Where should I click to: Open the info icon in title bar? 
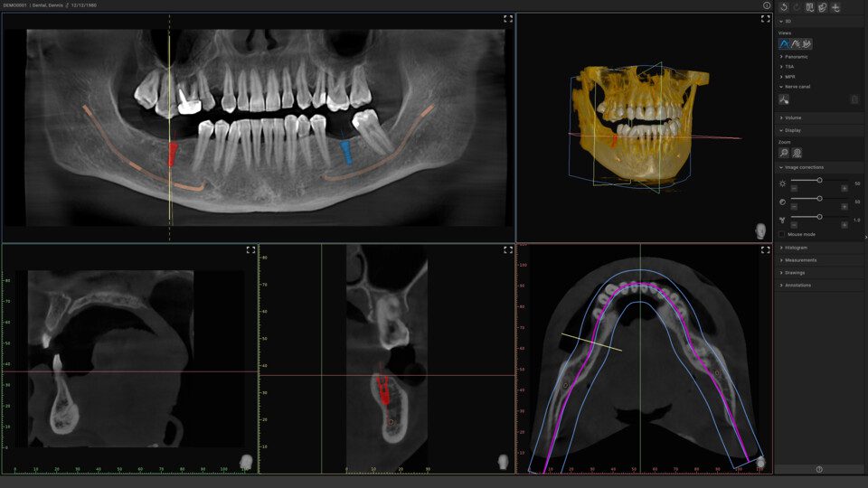[767, 5]
